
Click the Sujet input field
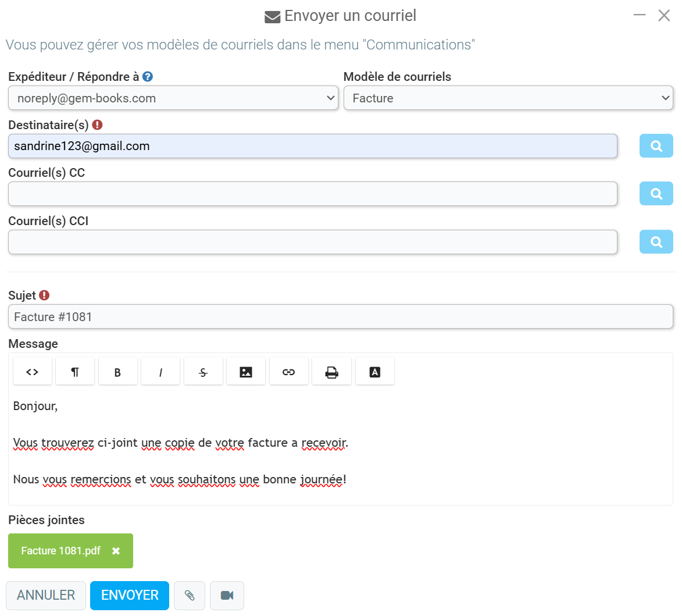coord(341,316)
